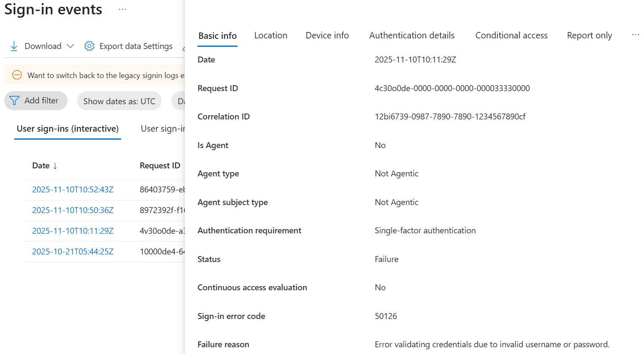Image resolution: width=644 pixels, height=354 pixels.
Task: Click the Download icon
Action: point(14,46)
